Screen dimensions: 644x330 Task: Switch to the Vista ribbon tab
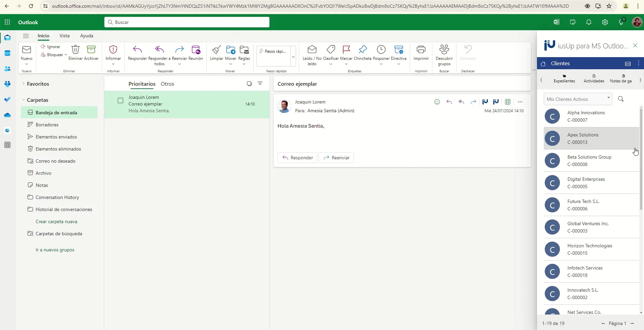[64, 36]
